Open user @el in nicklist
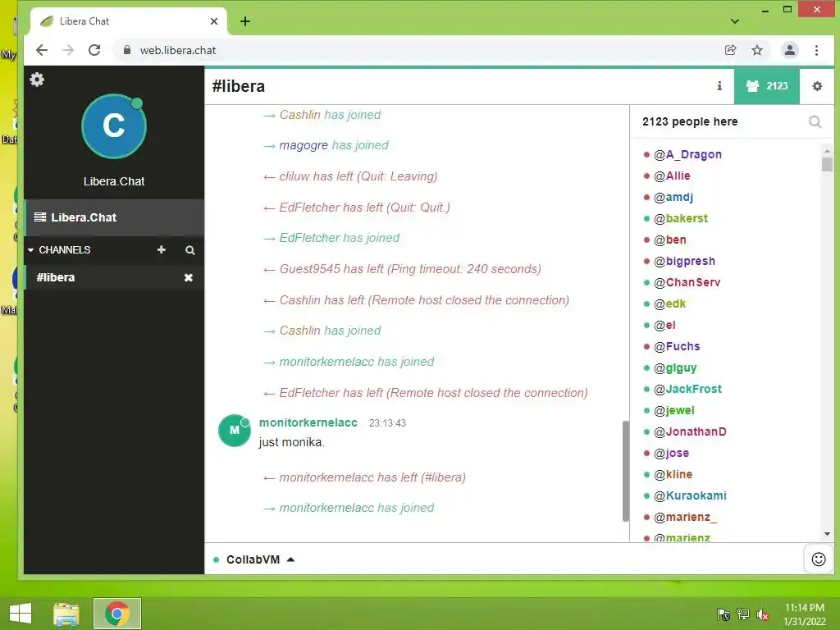 664,325
